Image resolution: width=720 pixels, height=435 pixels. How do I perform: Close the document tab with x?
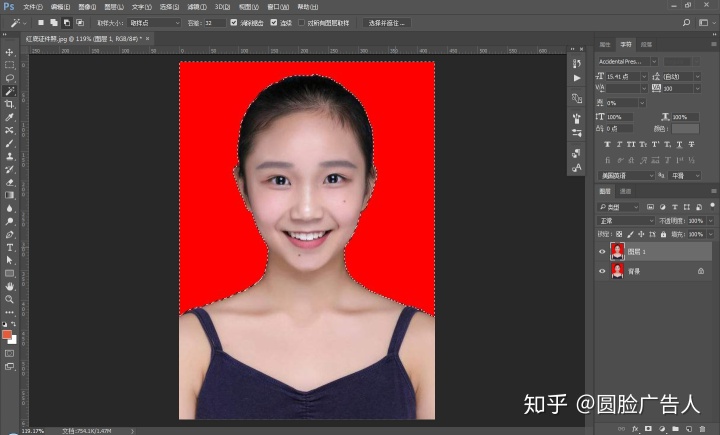147,39
